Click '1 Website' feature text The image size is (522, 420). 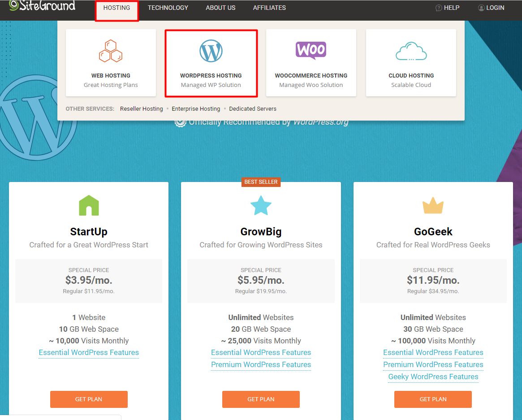point(89,317)
